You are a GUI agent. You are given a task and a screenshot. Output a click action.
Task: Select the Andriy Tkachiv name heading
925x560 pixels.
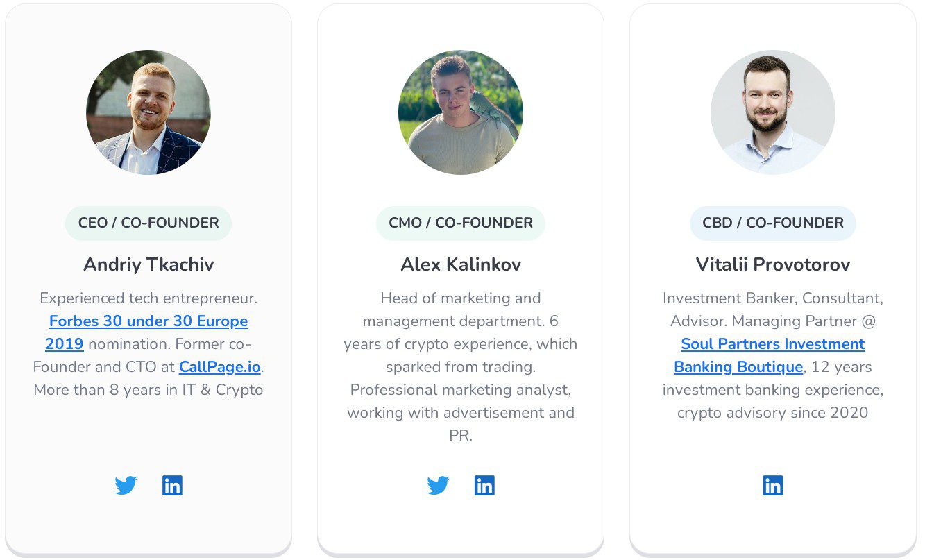pyautogui.click(x=148, y=264)
